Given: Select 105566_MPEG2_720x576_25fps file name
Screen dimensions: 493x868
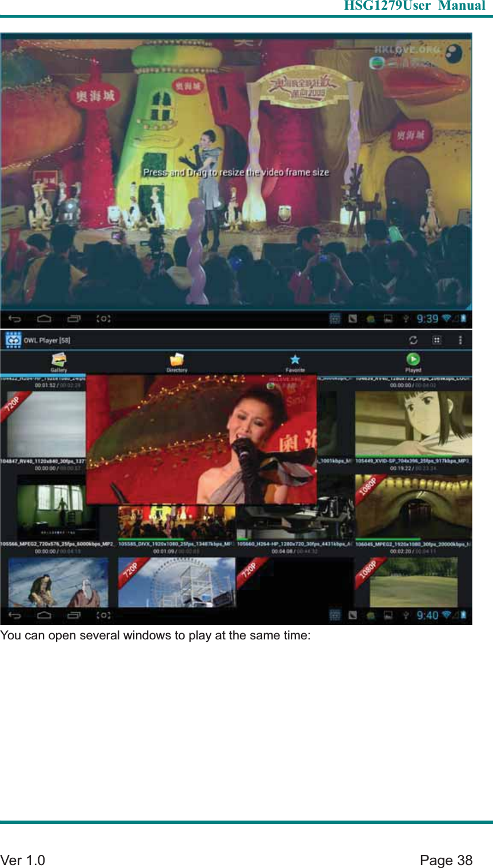Looking at the screenshot, I should click(x=58, y=544).
